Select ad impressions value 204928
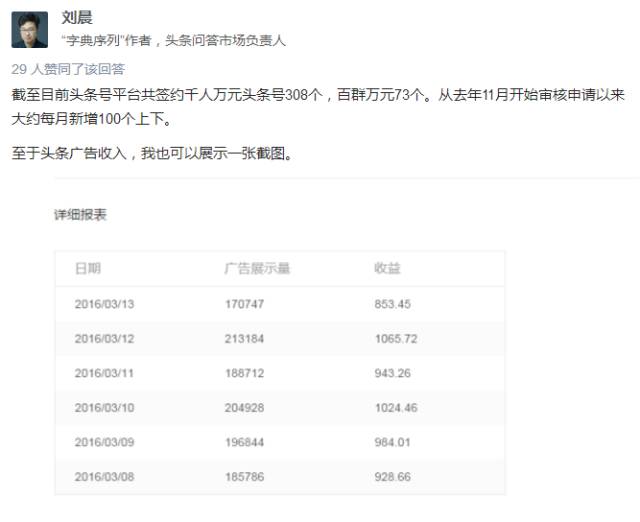Screen dimensions: 640x522 (244, 408)
